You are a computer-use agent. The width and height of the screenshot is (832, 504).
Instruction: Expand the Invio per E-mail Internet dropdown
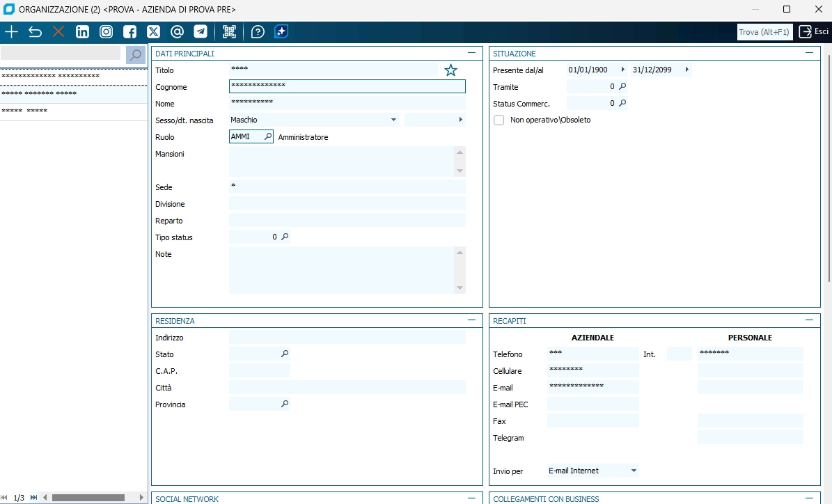pos(633,471)
